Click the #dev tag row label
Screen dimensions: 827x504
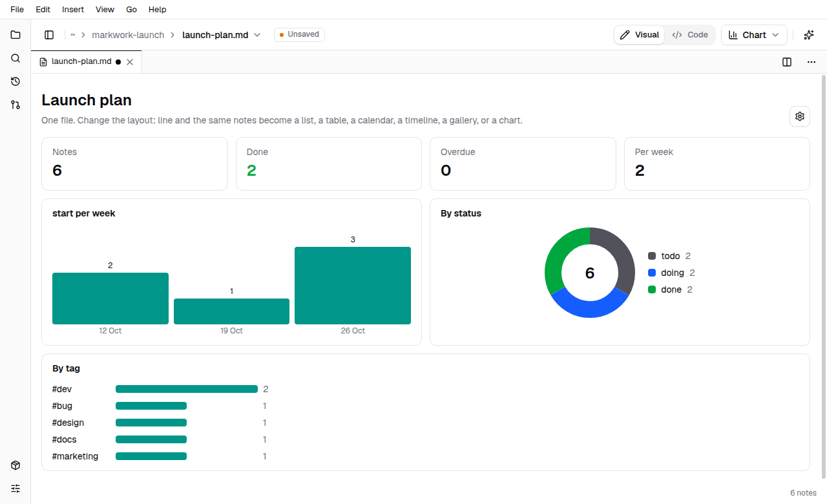pos(62,389)
